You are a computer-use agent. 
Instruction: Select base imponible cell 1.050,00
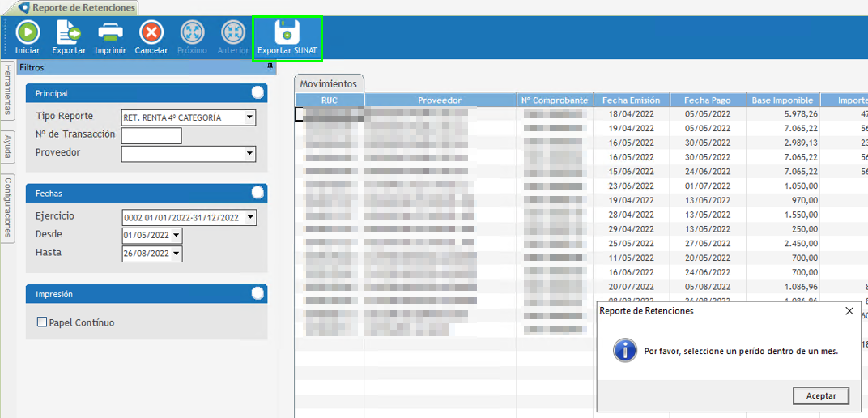[782, 186]
